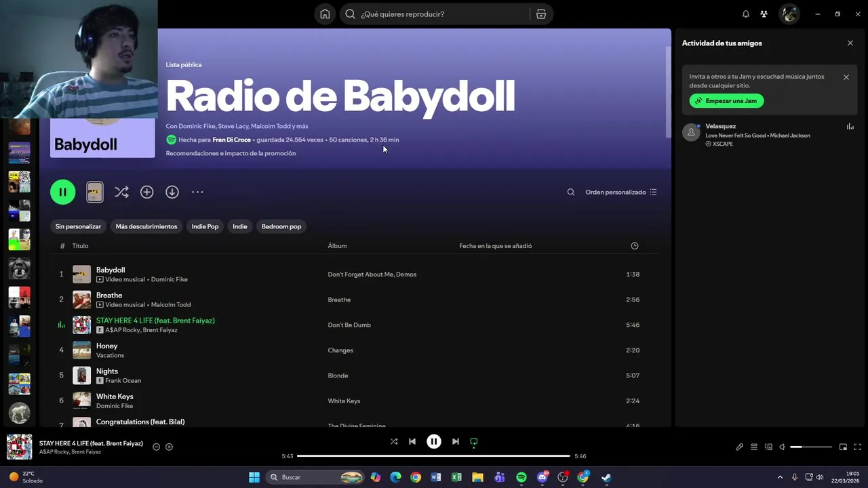Pause playback in bottom player bar
This screenshot has width=868, height=488.
click(434, 441)
